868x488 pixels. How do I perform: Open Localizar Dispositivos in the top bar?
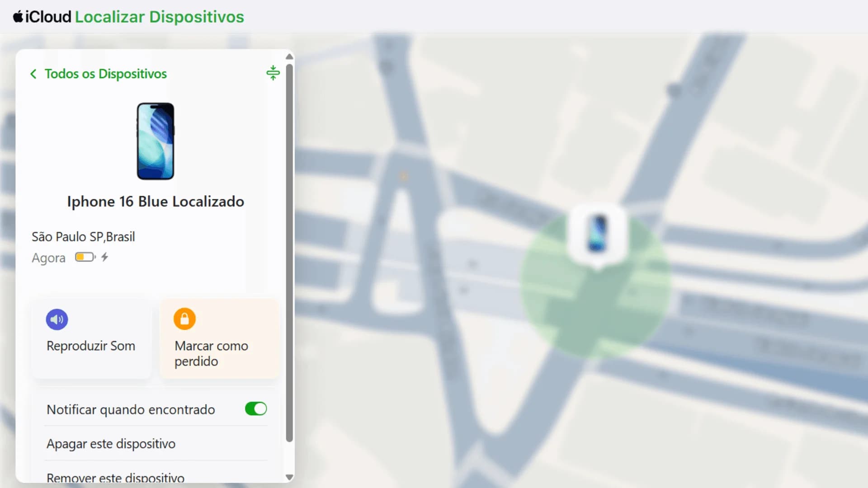(x=159, y=16)
